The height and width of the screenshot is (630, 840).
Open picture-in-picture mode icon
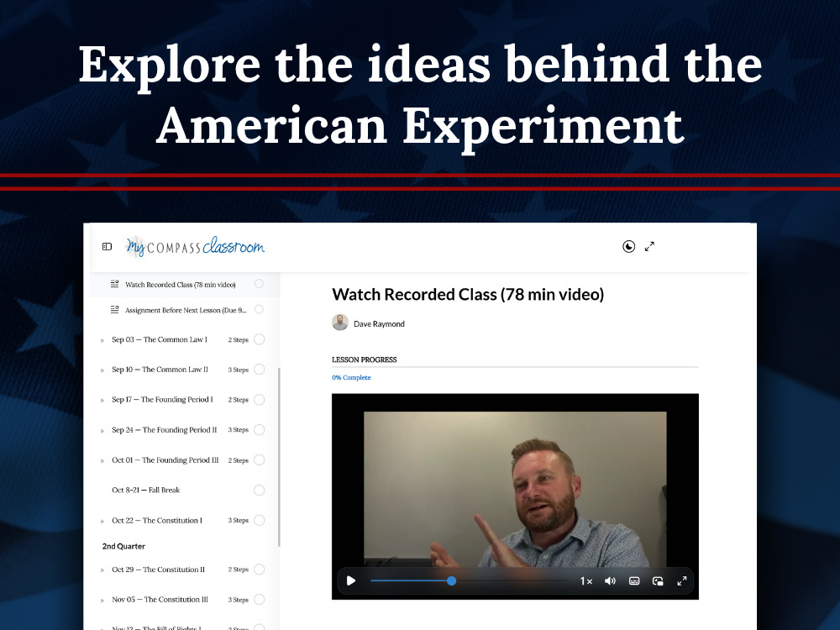(658, 580)
